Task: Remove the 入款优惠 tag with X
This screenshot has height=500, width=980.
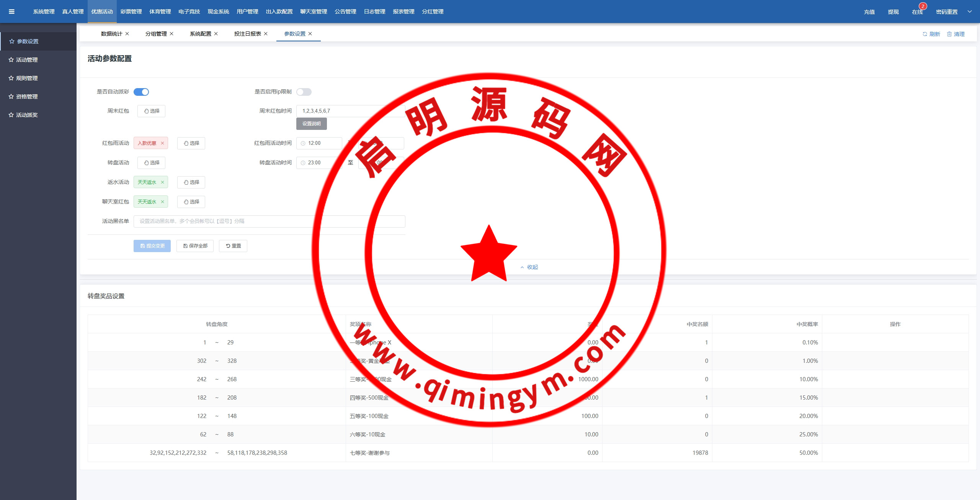Action: click(162, 143)
